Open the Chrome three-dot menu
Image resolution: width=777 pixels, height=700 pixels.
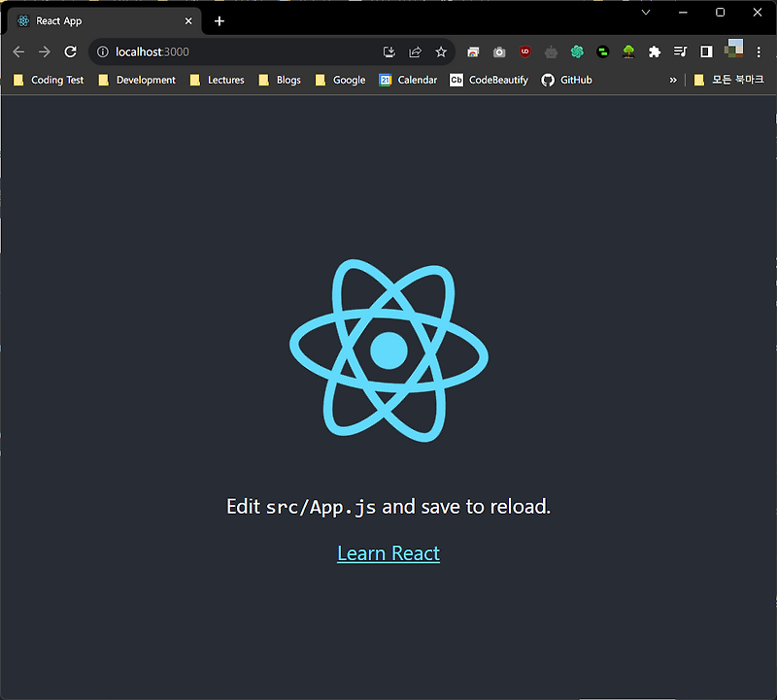759,51
